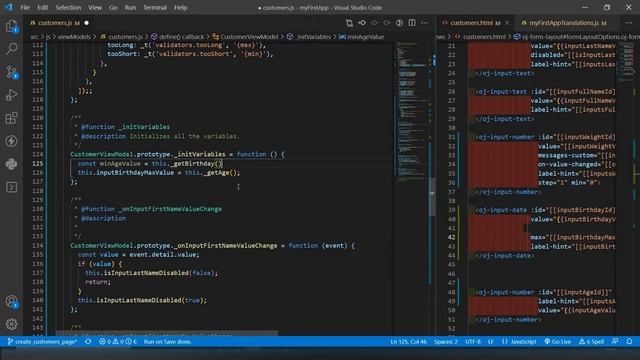Screen dimensions: 640x360
Task: Open More Actions menu for right editor group
Action: (629, 23)
